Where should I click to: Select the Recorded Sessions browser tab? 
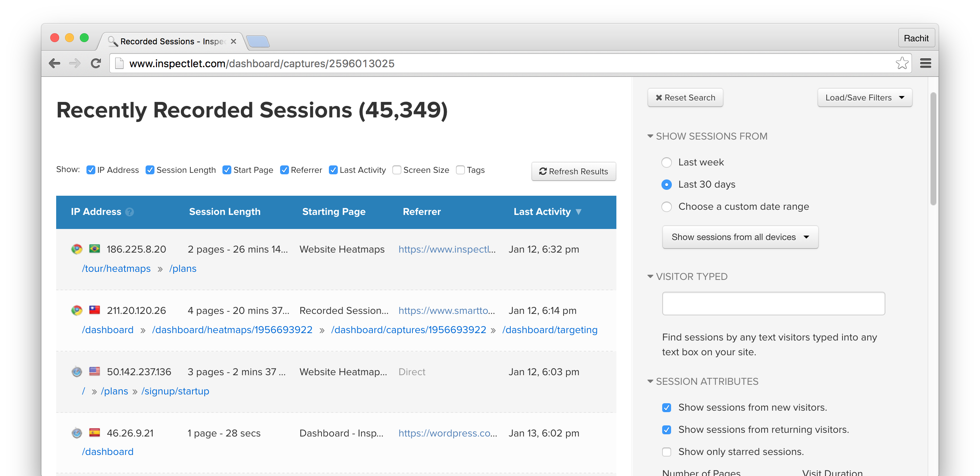point(171,41)
